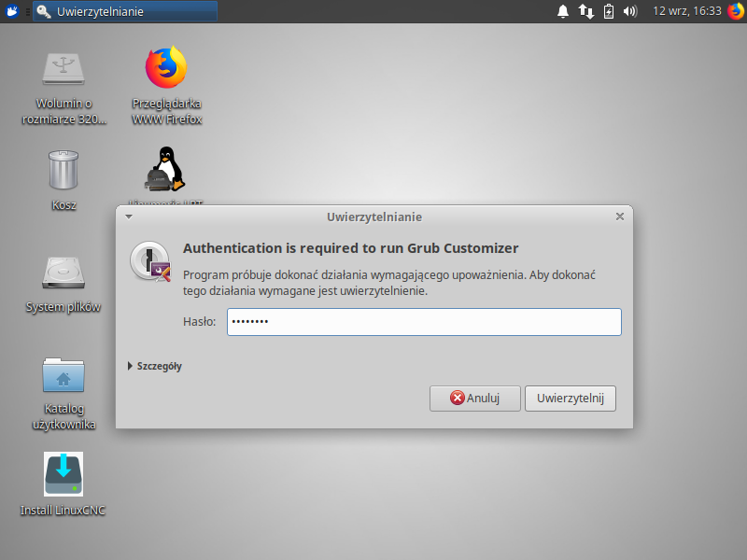This screenshot has width=747, height=560.
Task: Focus the Hasło password field
Action: [423, 322]
